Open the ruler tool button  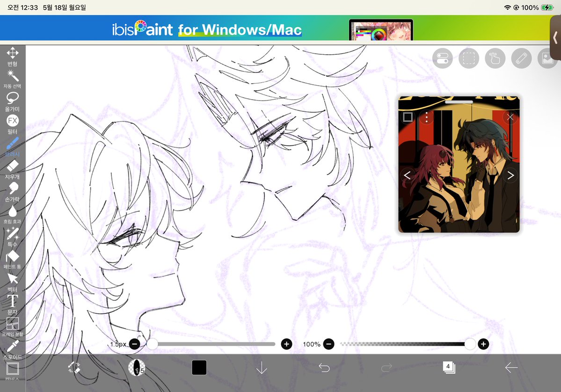pos(521,58)
